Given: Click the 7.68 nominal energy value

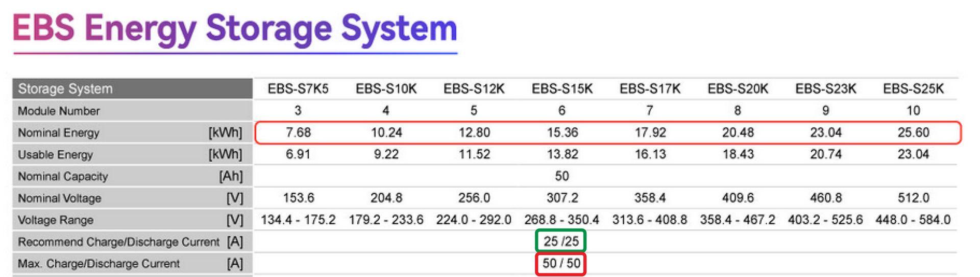Looking at the screenshot, I should click(x=298, y=133).
